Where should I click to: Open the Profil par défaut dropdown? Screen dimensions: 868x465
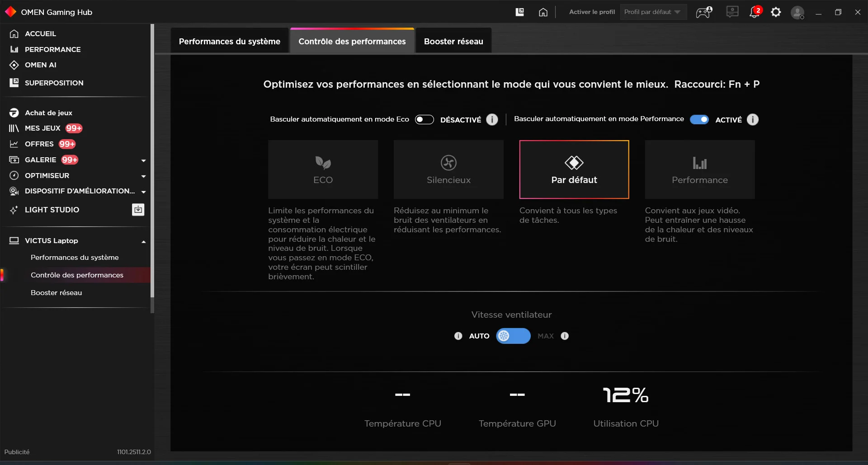pos(653,12)
